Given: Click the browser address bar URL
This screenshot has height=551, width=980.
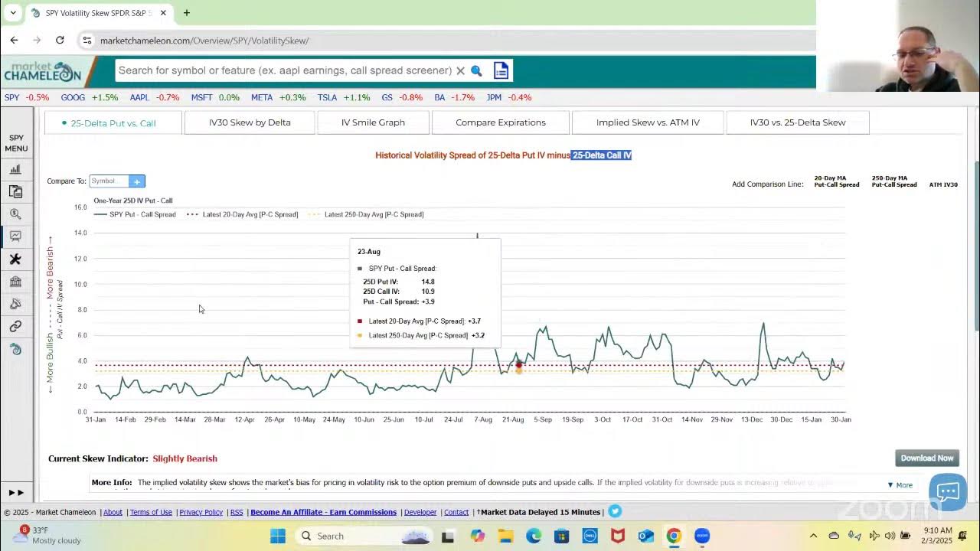Looking at the screenshot, I should pos(204,41).
